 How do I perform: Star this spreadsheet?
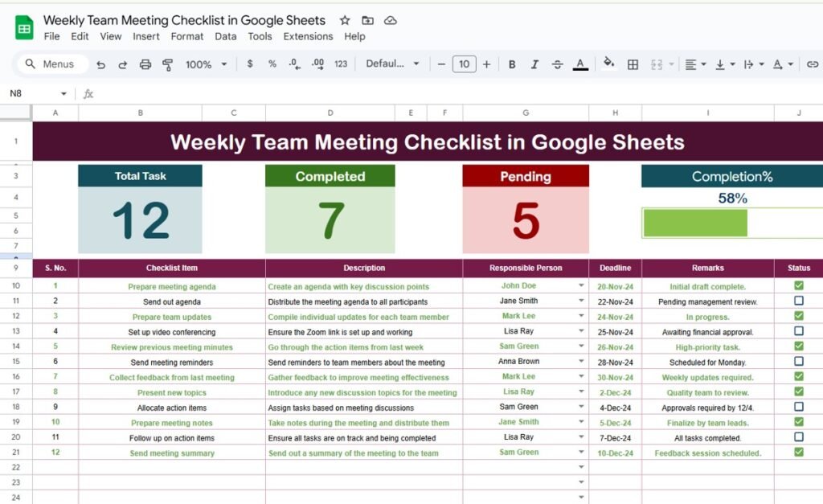tap(344, 20)
